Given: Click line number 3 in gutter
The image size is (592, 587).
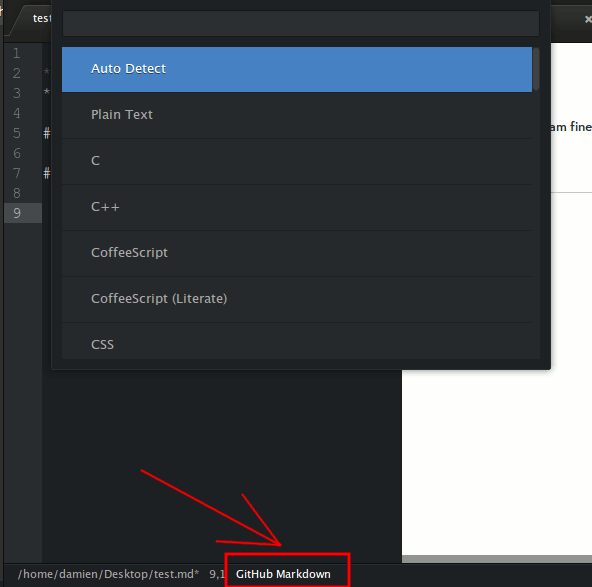Looking at the screenshot, I should coord(17,93).
